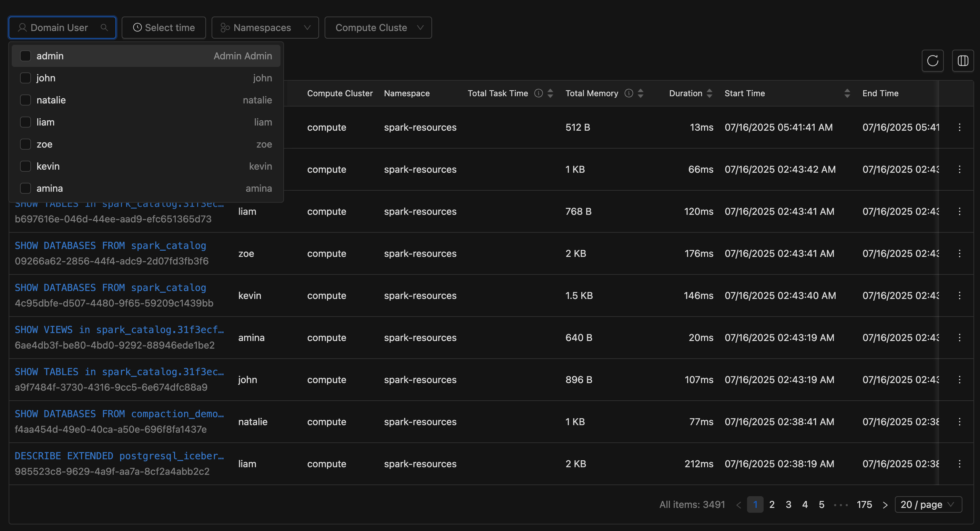Click the pagination ellipsis to jump pages
This screenshot has width=980, height=531.
(x=841, y=505)
